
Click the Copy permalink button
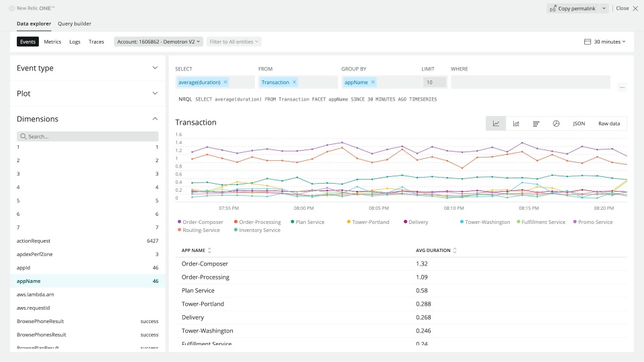(x=574, y=8)
